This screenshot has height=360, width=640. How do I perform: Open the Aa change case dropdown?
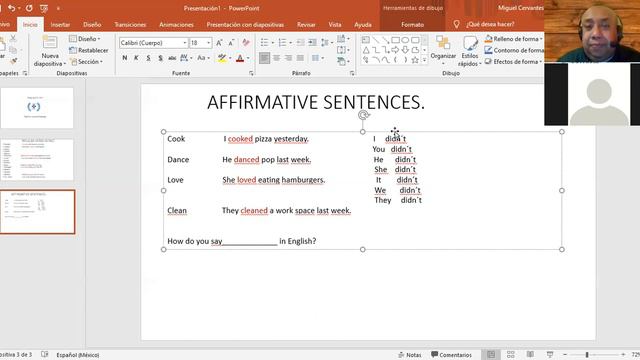(x=203, y=58)
